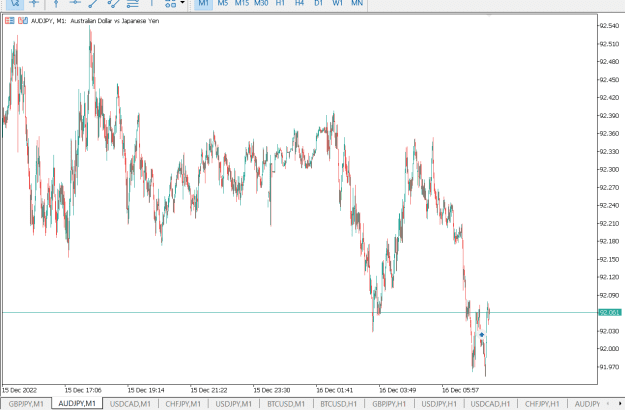The image size is (625, 410).
Task: Switch chart to M15 timeframe
Action: click(x=242, y=3)
